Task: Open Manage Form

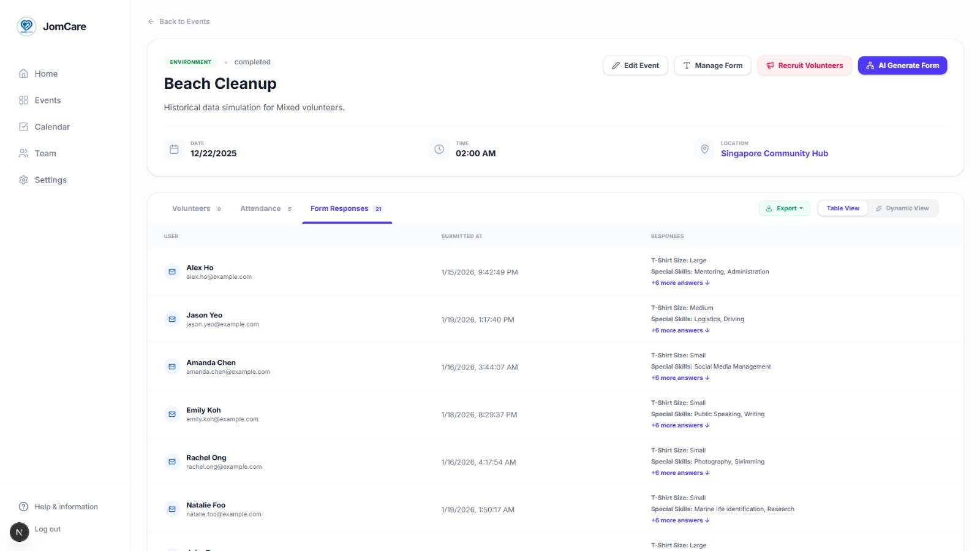Action: [x=712, y=66]
